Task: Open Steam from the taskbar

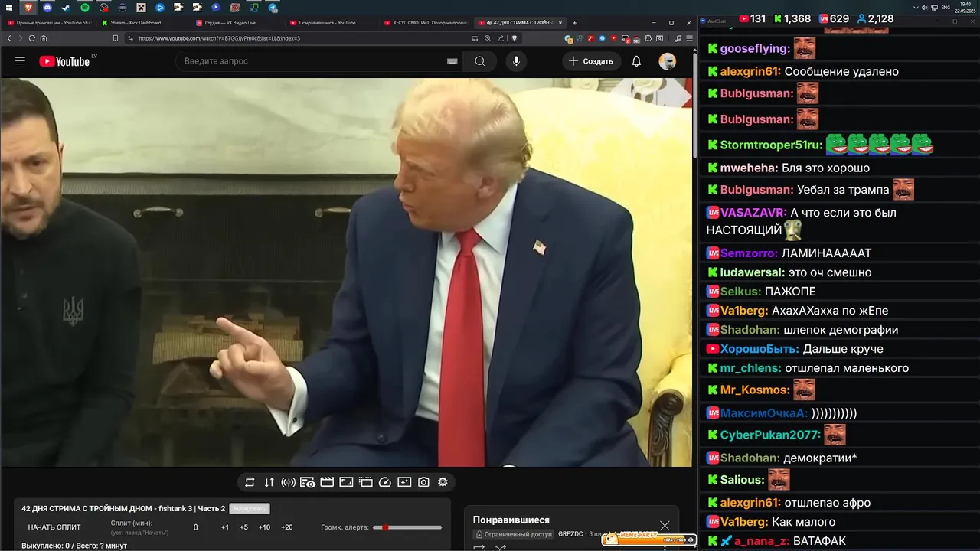Action: (66, 8)
